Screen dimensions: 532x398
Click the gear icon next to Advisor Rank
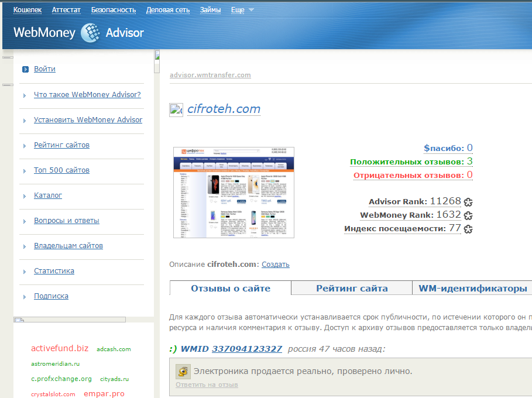[468, 202]
